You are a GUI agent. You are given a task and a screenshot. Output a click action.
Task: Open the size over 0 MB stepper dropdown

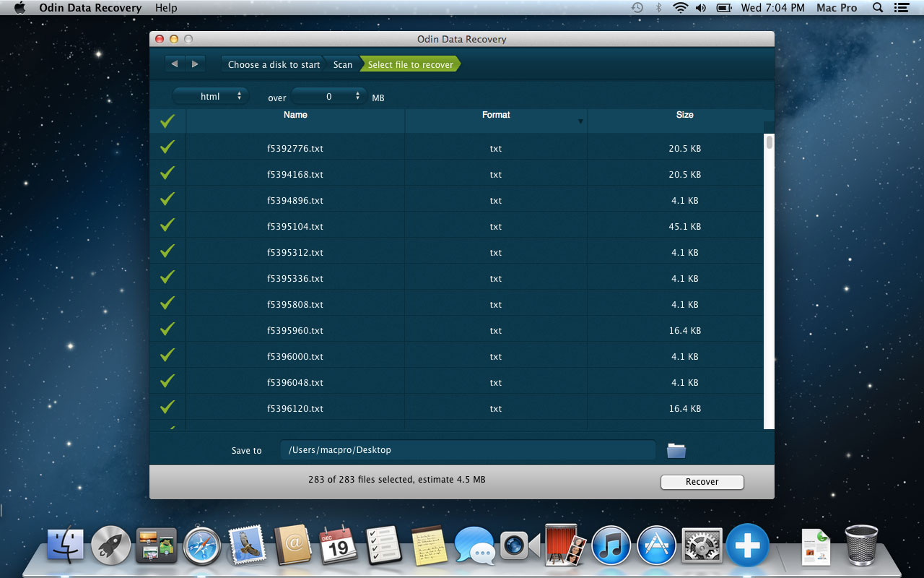329,96
